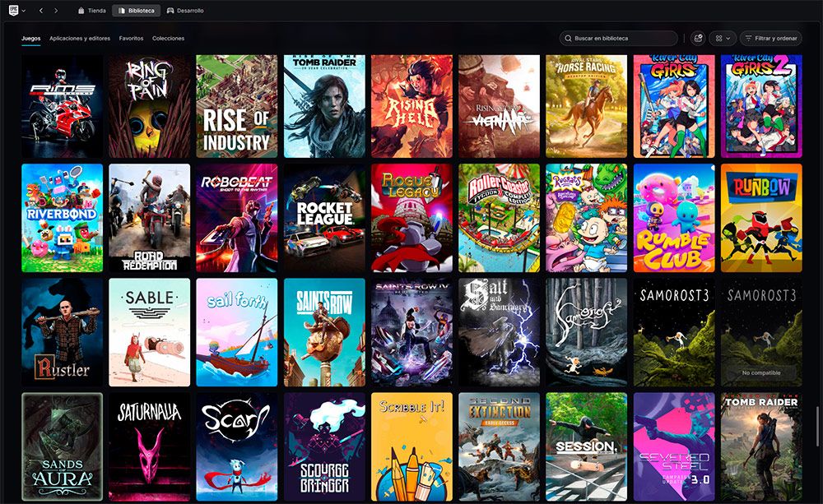Select the first River City Girls cover
Image resolution: width=823 pixels, height=504 pixels.
click(674, 106)
